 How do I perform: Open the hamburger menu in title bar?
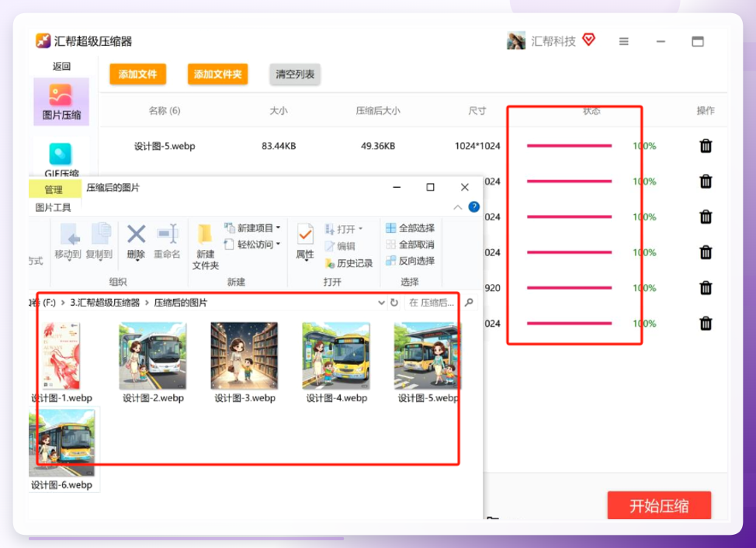point(624,41)
